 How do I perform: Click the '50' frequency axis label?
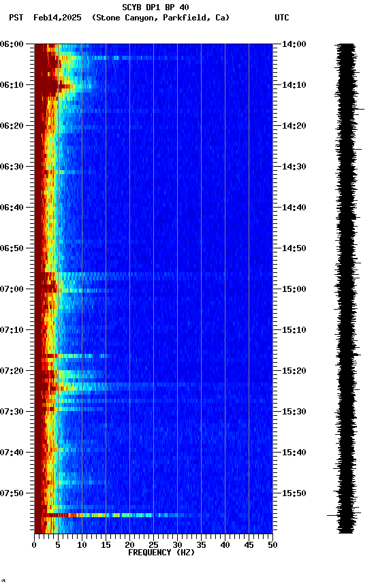click(x=273, y=545)
